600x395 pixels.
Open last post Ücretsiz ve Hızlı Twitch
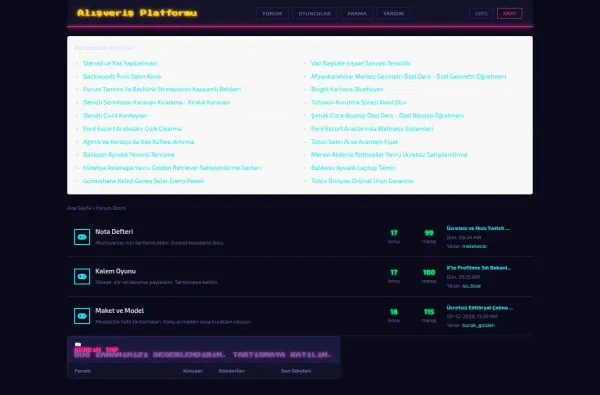(x=478, y=228)
